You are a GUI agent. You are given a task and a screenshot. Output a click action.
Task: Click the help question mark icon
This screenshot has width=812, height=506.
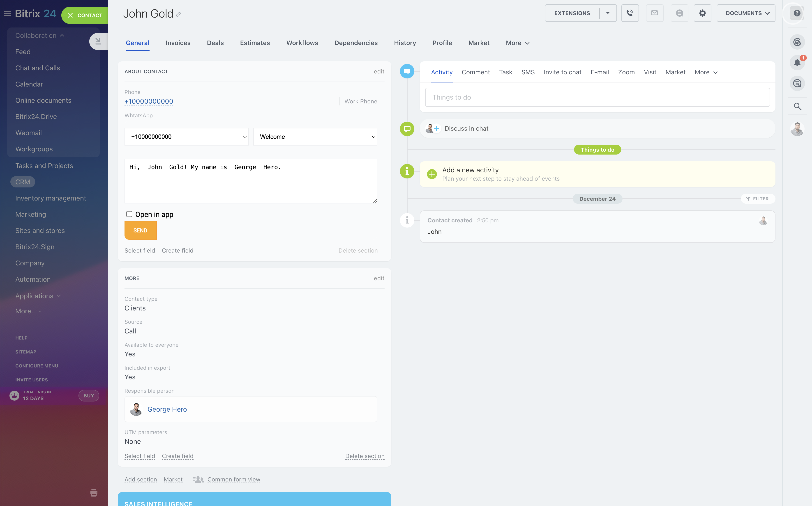tap(797, 13)
